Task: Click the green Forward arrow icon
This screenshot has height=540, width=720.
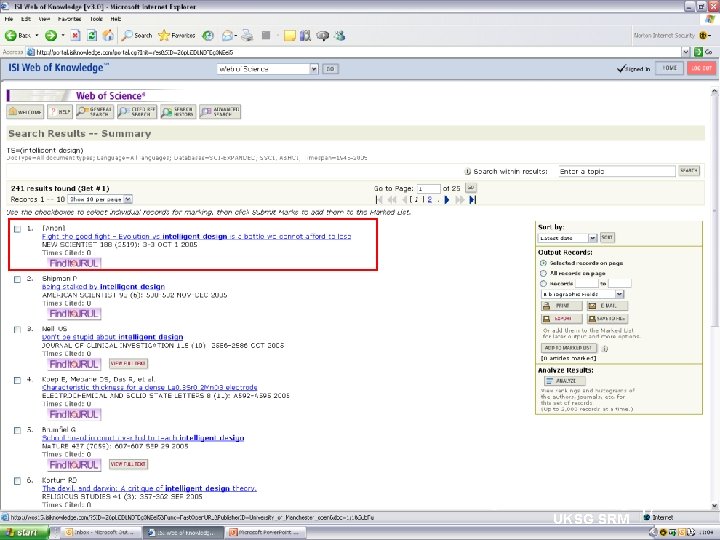Action: click(51, 35)
